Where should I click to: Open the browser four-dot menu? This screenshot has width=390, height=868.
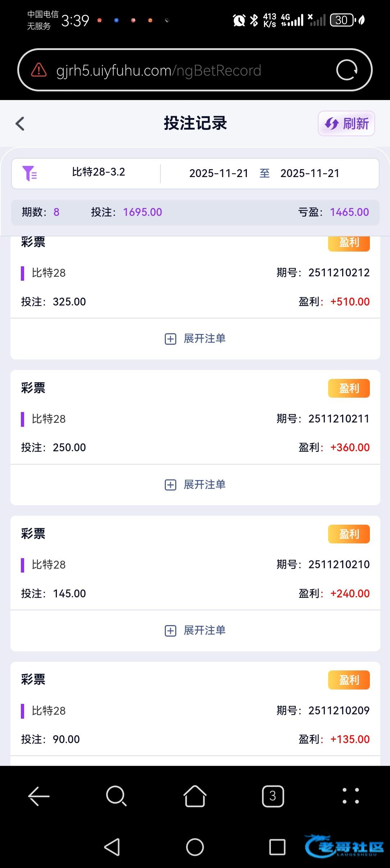[x=350, y=796]
